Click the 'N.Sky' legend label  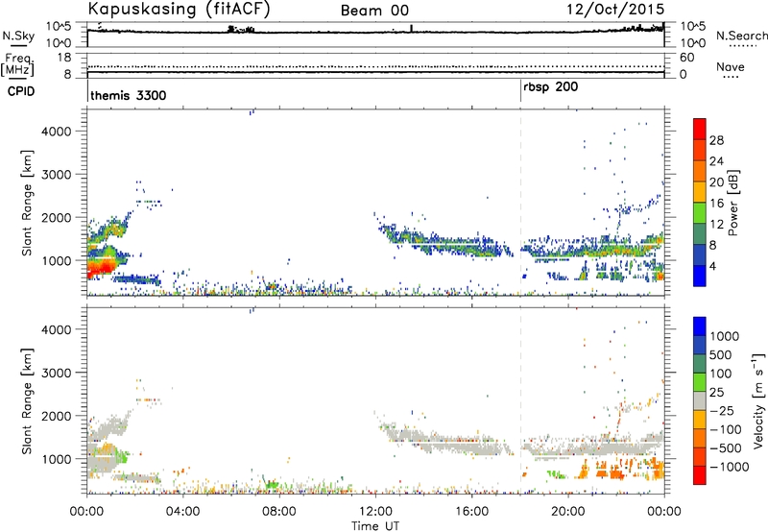point(18,36)
